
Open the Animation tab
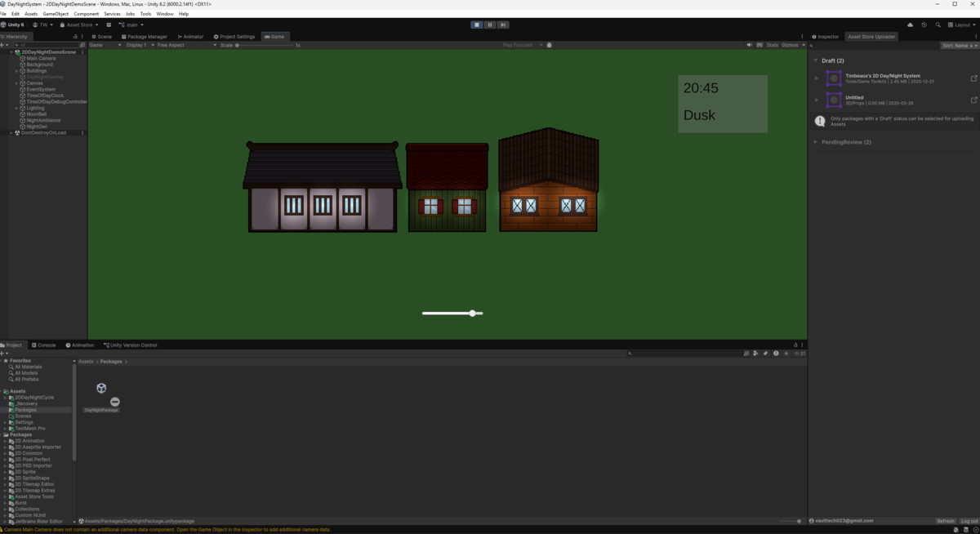80,345
